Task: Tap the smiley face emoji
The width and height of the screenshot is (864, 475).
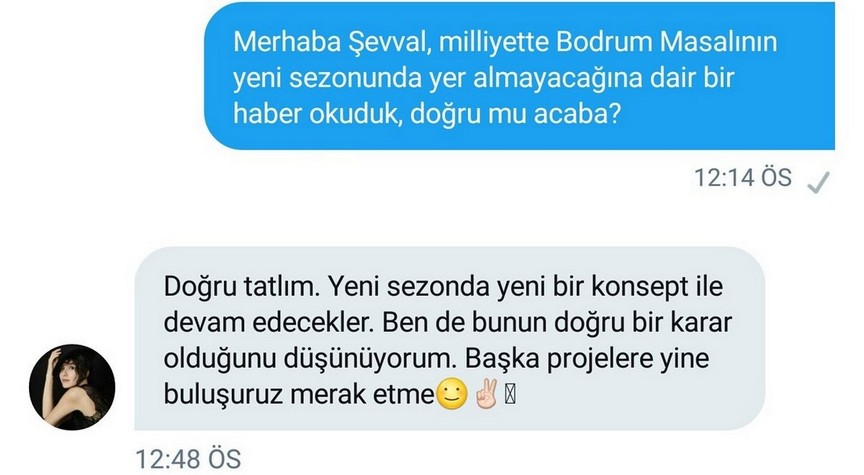Action: [452, 394]
